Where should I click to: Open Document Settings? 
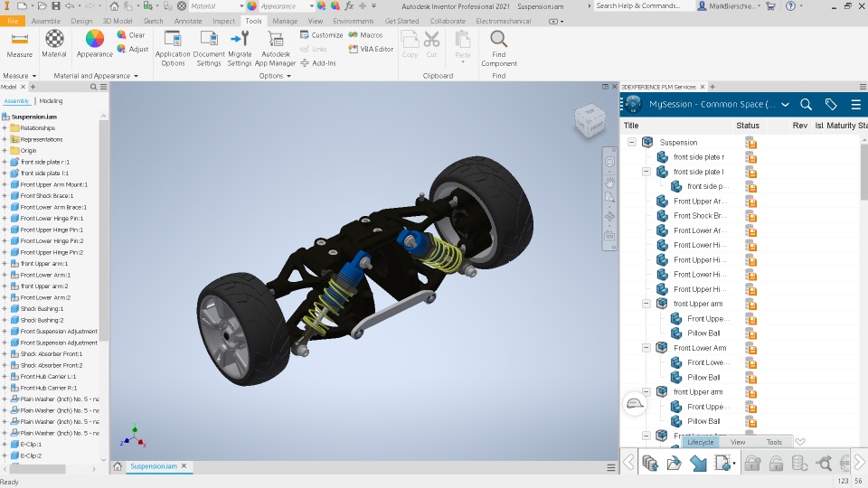(209, 49)
